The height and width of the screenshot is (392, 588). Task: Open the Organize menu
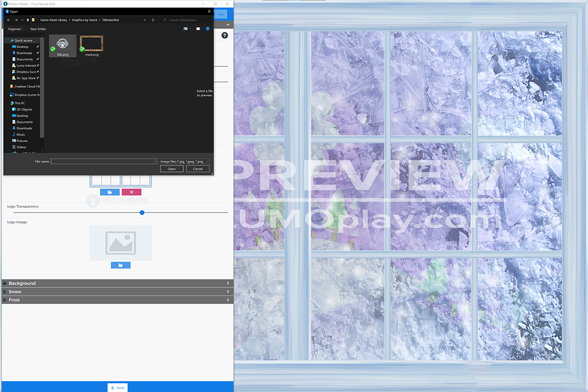[x=15, y=29]
